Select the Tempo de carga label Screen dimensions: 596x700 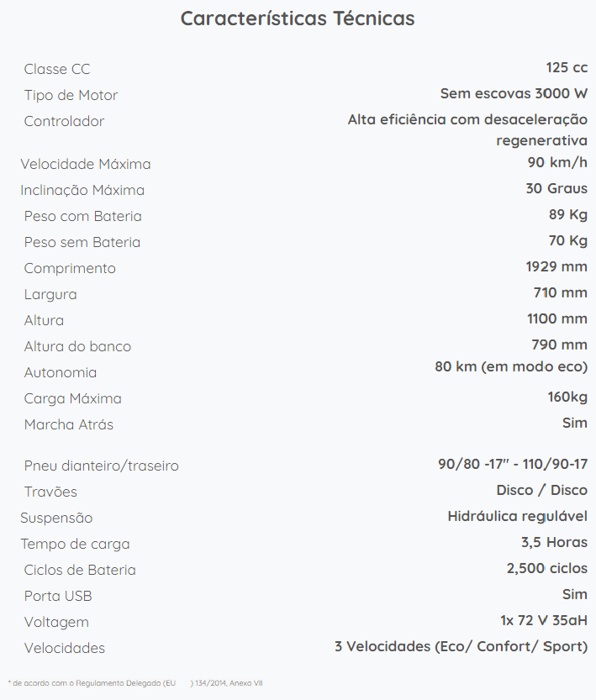pos(75,545)
